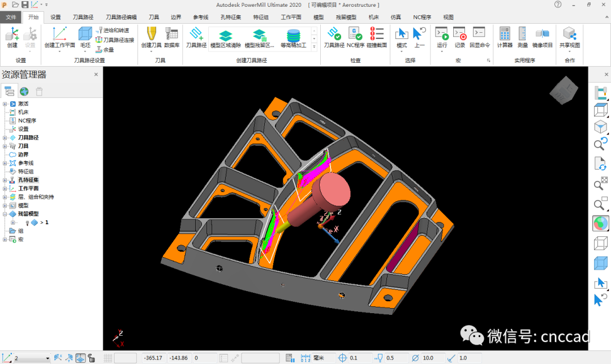Expand the toolpath strategy gallery arrow
The width and height of the screenshot is (611, 364).
coord(314,47)
